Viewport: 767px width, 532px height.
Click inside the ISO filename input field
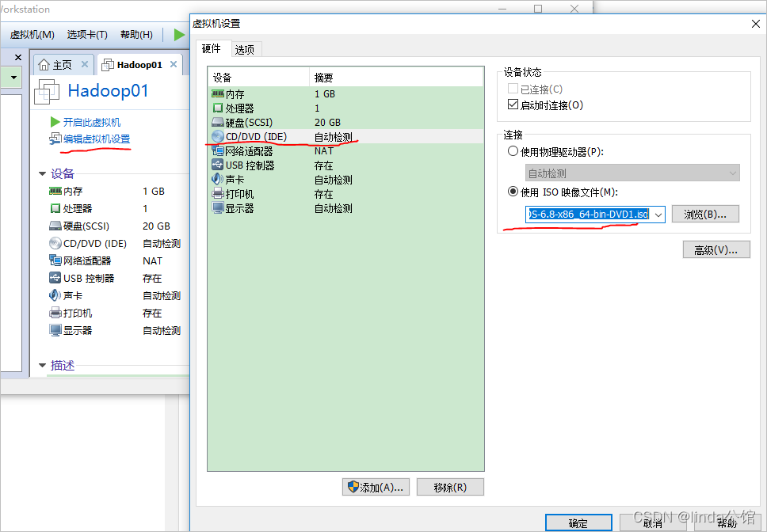[590, 214]
